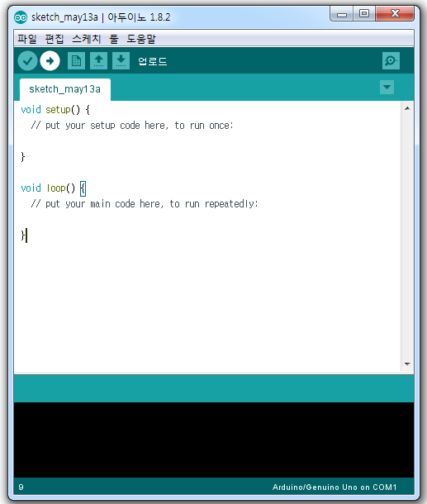This screenshot has height=504, width=427.
Task: Click the 'void setup() {' code line
Action: (x=55, y=110)
